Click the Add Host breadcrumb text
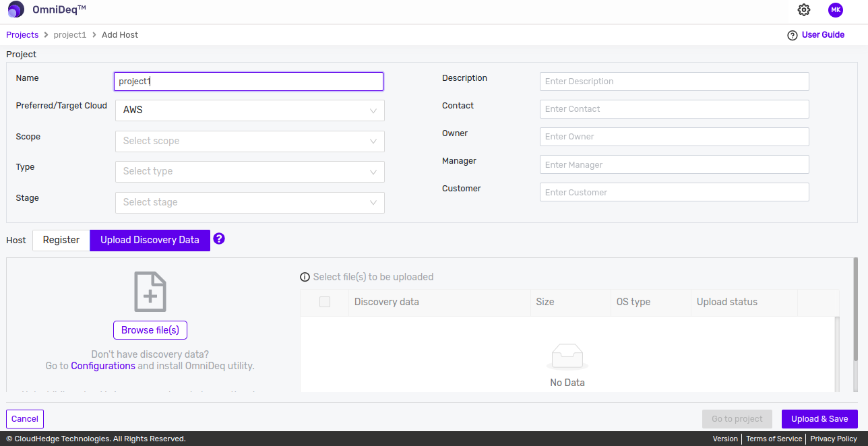Image resolution: width=868 pixels, height=446 pixels. point(120,35)
